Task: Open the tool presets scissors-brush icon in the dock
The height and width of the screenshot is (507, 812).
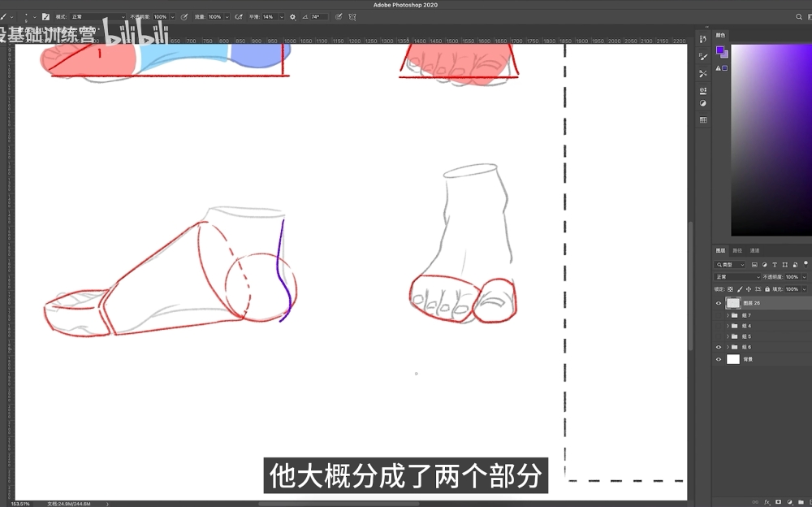Action: tap(702, 74)
